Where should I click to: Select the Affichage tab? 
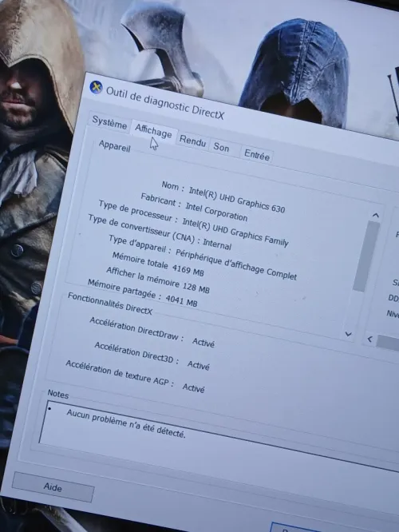coord(153,131)
